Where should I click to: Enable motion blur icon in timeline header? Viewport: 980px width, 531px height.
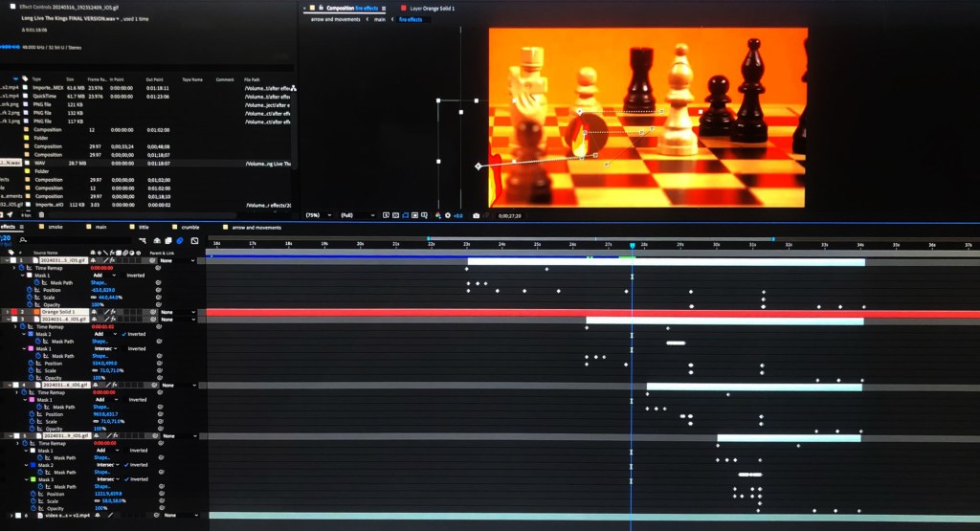coord(181,240)
